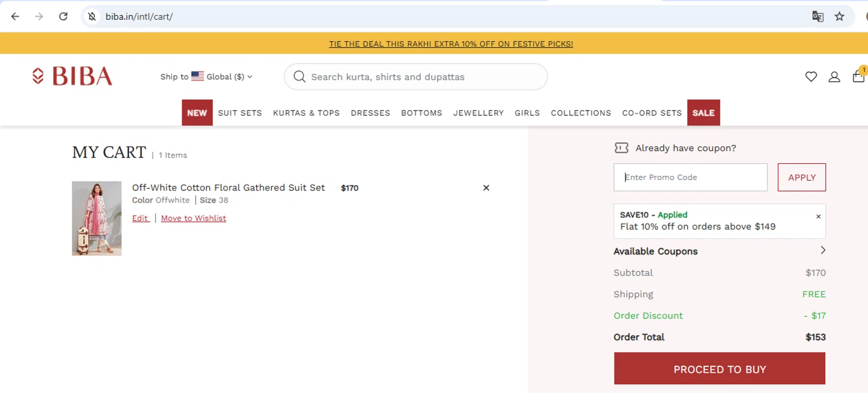
Task: Click the Size 38 text
Action: pyautogui.click(x=214, y=200)
